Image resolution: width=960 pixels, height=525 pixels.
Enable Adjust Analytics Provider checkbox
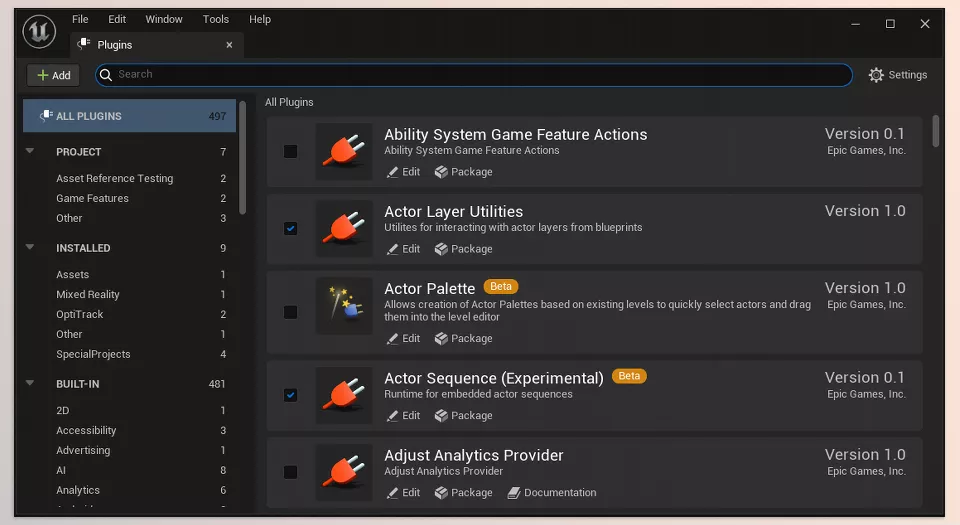coord(290,472)
